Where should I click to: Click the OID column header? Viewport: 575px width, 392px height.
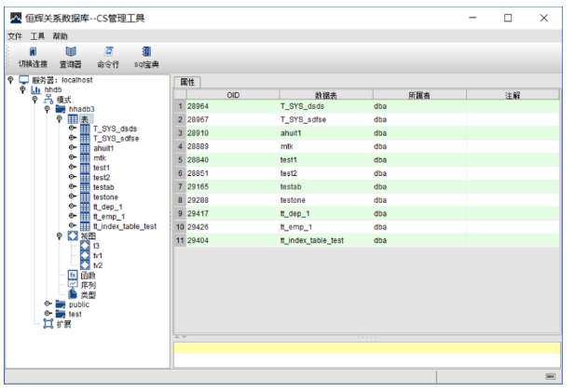pyautogui.click(x=233, y=95)
